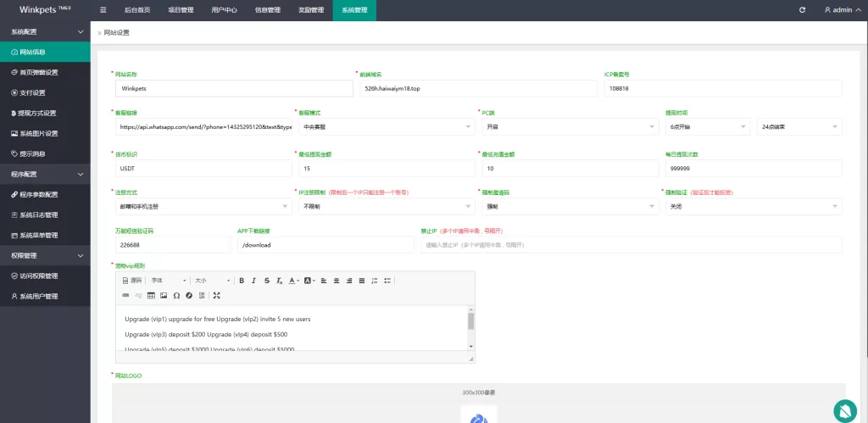Focus the WhatsApp customer service link field
The height and width of the screenshot is (423, 868).
pyautogui.click(x=203, y=126)
